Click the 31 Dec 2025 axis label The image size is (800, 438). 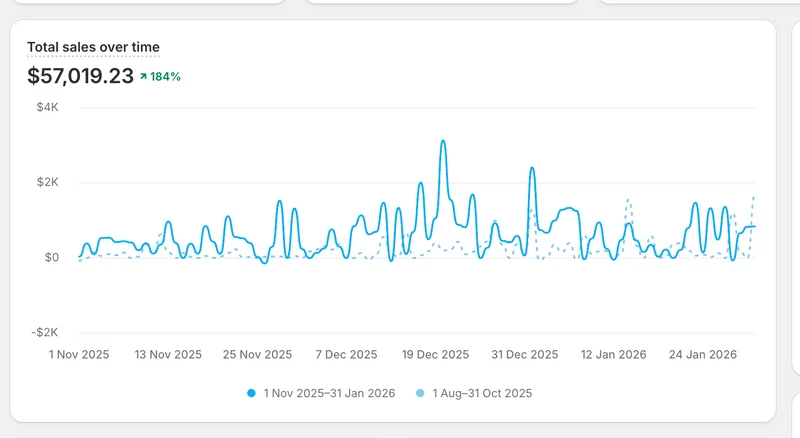524,354
